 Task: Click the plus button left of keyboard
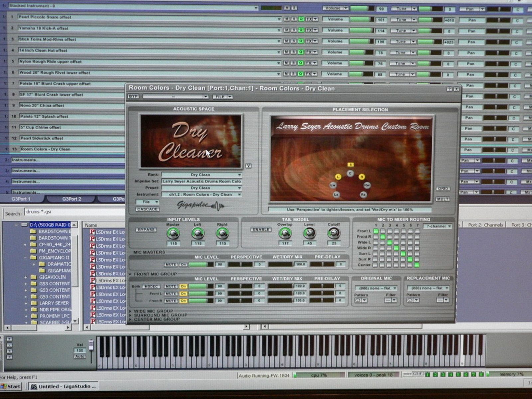pyautogui.click(x=9, y=339)
